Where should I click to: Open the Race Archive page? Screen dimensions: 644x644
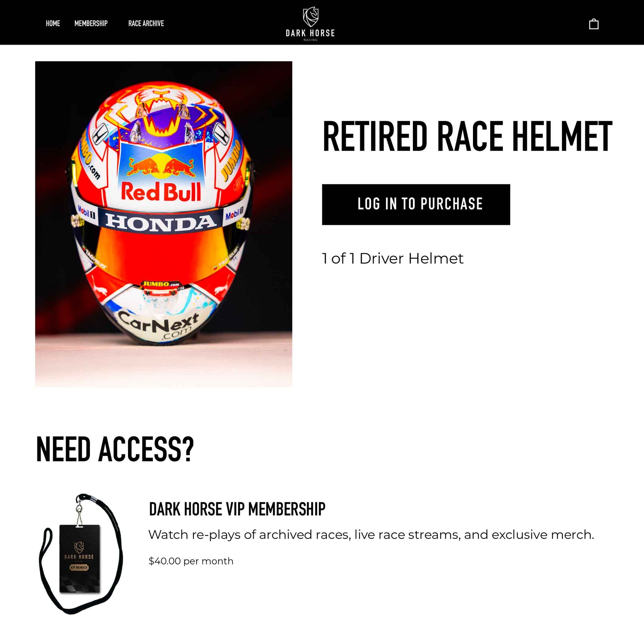(146, 23)
